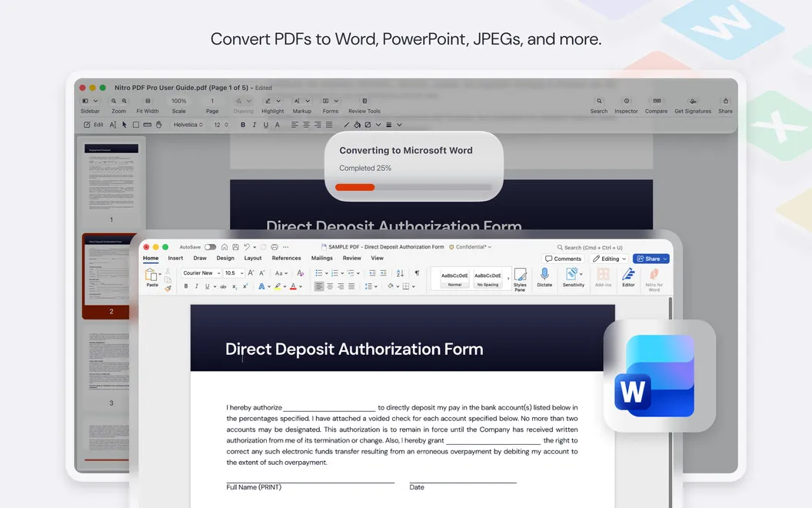
Task: Select the No Spacing style in Word
Action: tap(488, 279)
